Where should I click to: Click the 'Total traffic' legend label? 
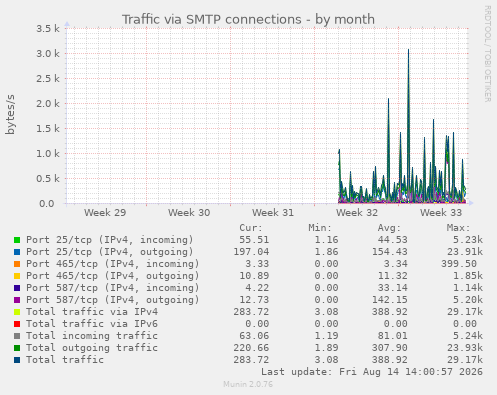pos(65,360)
